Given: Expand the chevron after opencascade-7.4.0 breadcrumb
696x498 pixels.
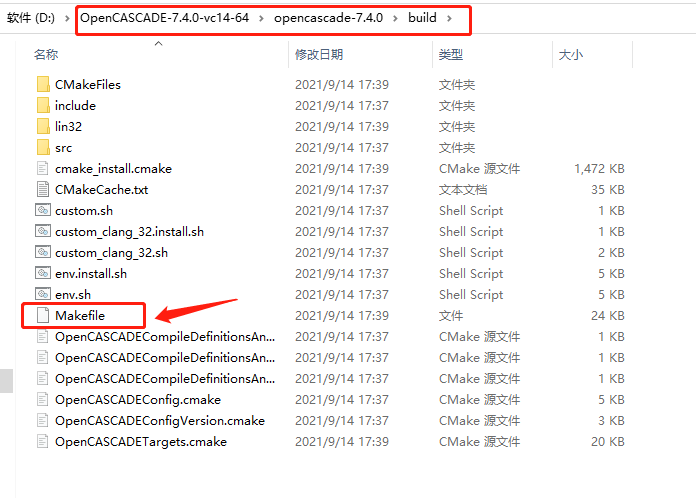Looking at the screenshot, I should pos(395,18).
